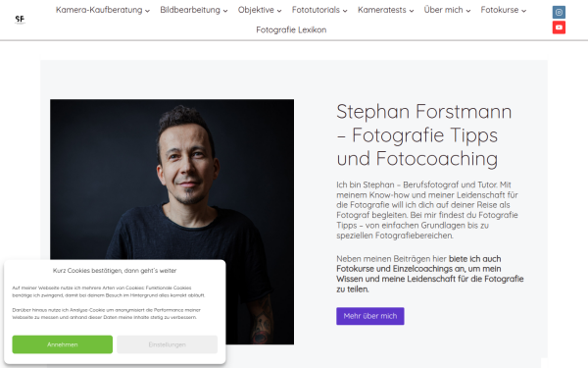Expand the Bildbearbeitung chevron
Viewport: 588px width, 368px height.
[225, 11]
